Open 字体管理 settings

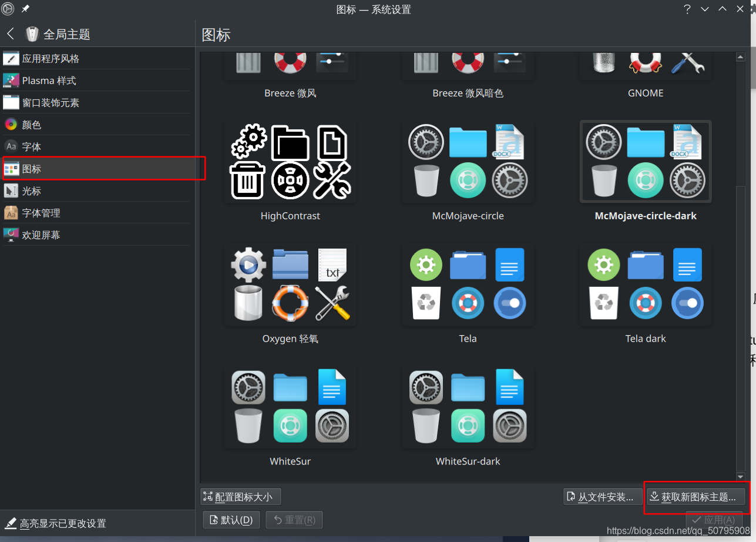[97, 213]
